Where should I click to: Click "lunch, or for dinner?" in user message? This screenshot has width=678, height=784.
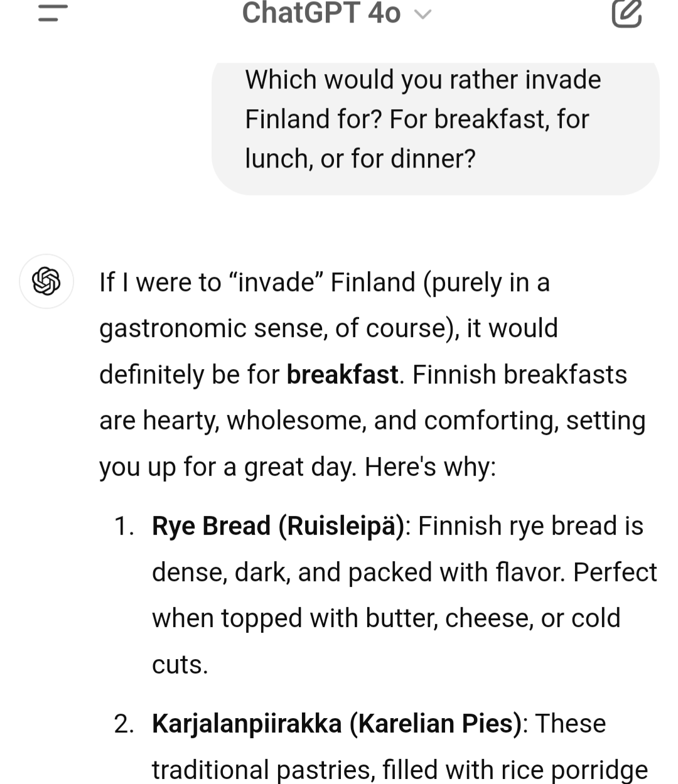point(360,159)
